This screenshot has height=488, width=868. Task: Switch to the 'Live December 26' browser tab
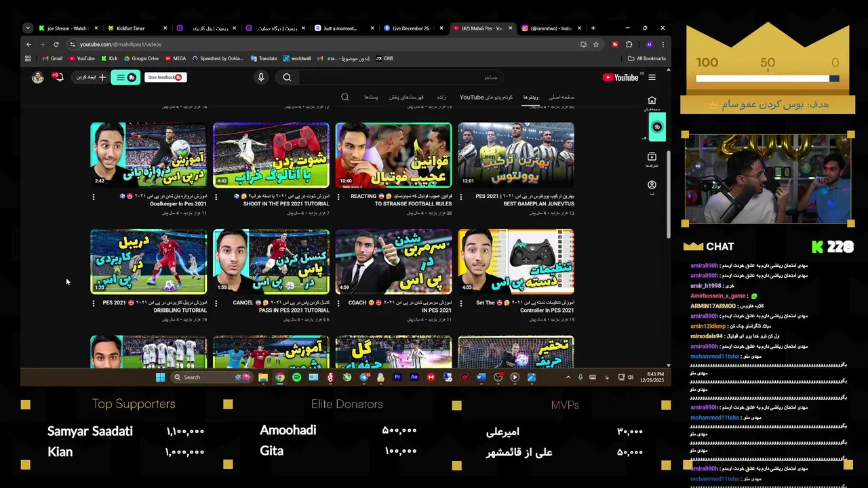(x=412, y=28)
